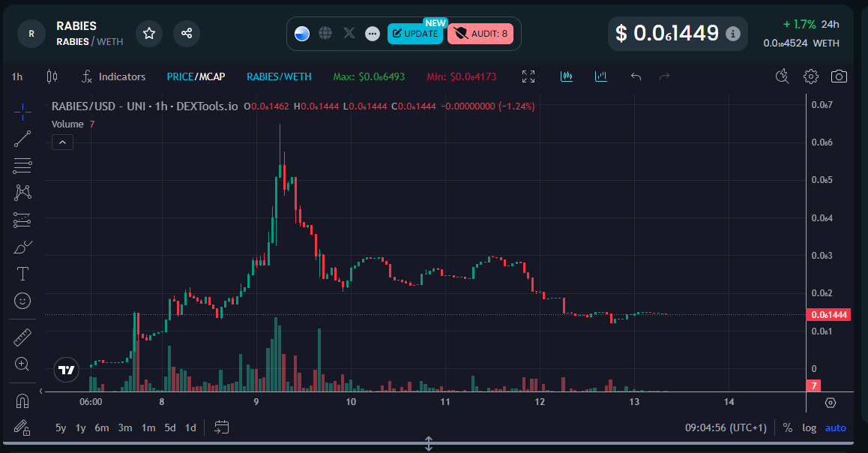Undo the last chart action

(x=636, y=76)
